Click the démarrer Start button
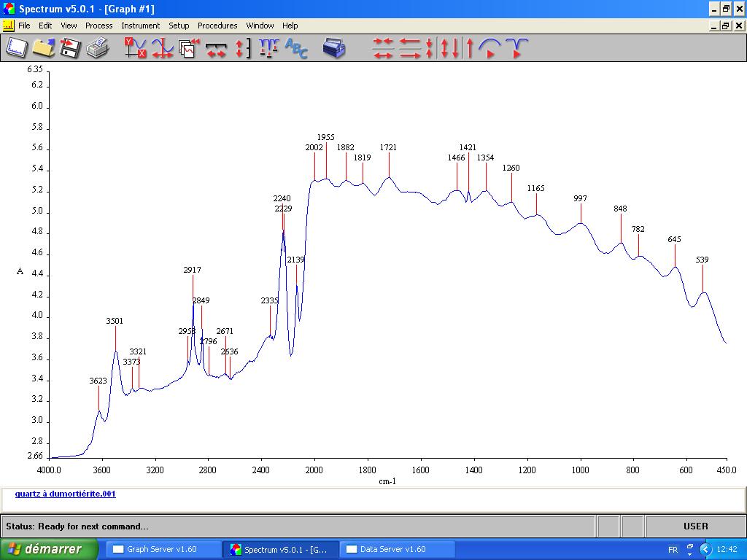Screen dimensions: 747x560 (49, 549)
